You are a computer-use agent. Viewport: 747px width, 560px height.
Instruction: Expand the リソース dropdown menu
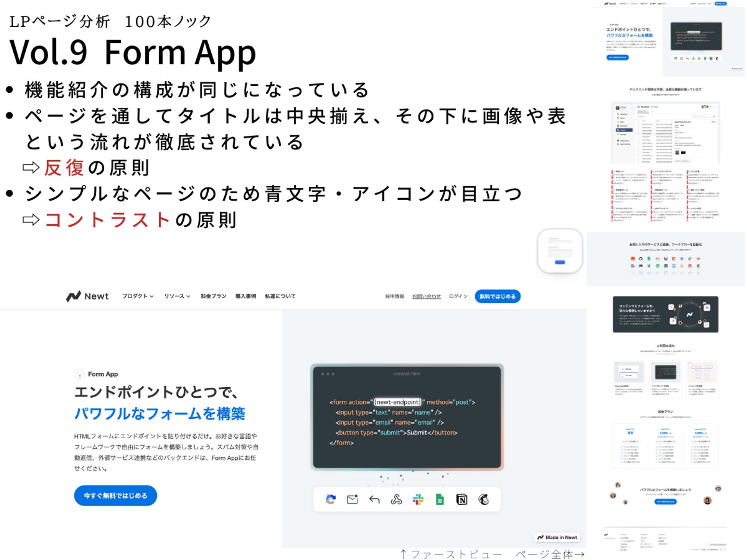click(177, 296)
